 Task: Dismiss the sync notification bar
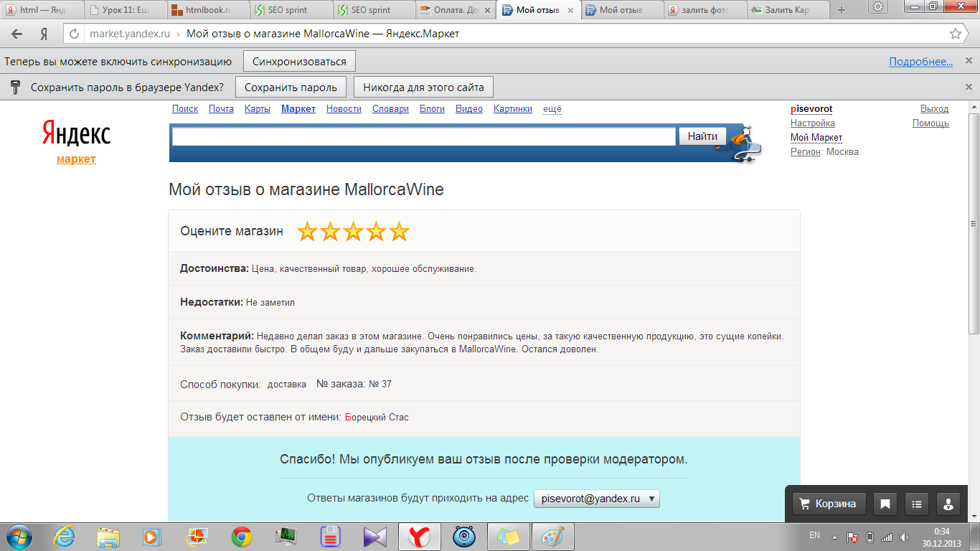[969, 62]
